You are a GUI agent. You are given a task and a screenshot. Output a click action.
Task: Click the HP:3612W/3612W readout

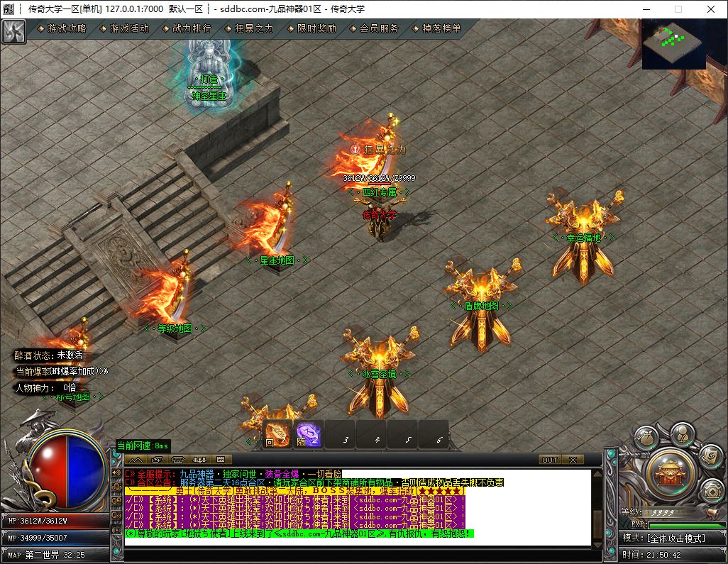tap(38, 521)
